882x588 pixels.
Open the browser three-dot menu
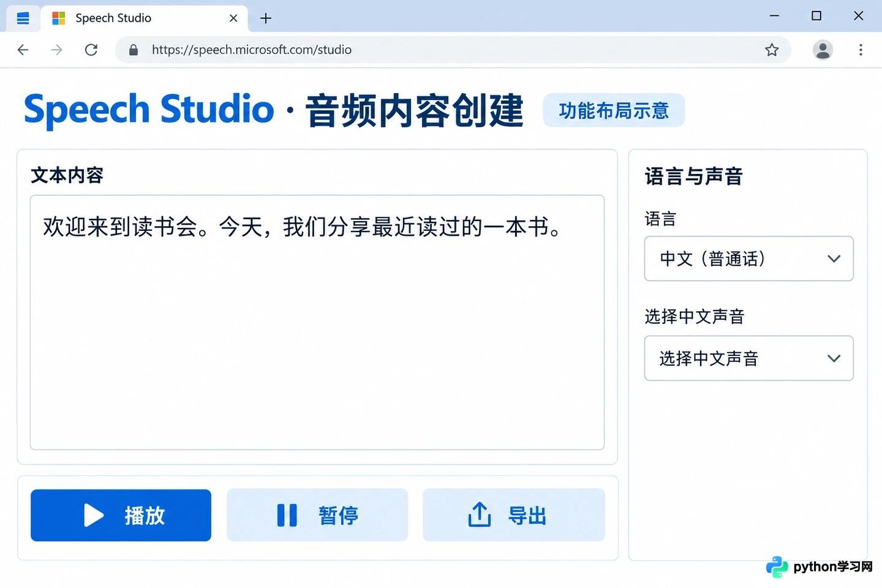pyautogui.click(x=861, y=50)
